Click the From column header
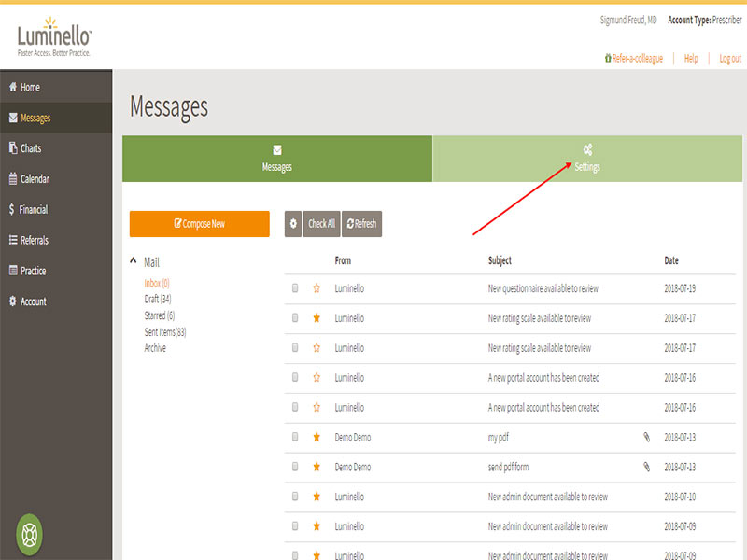Image resolution: width=747 pixels, height=560 pixels. (343, 260)
